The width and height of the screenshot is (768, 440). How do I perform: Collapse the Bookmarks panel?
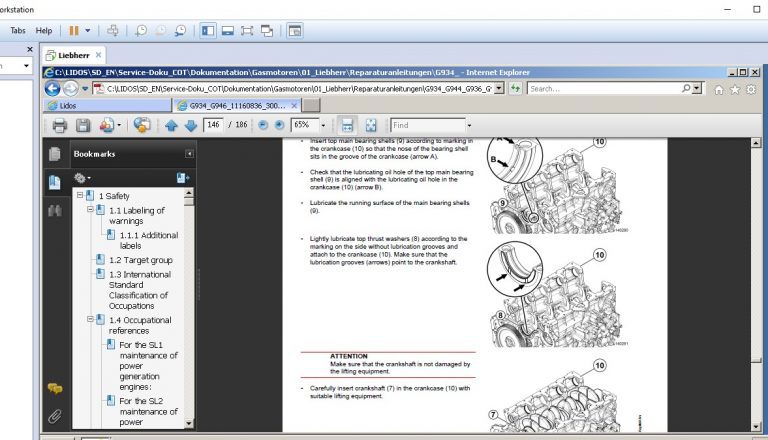tap(189, 154)
